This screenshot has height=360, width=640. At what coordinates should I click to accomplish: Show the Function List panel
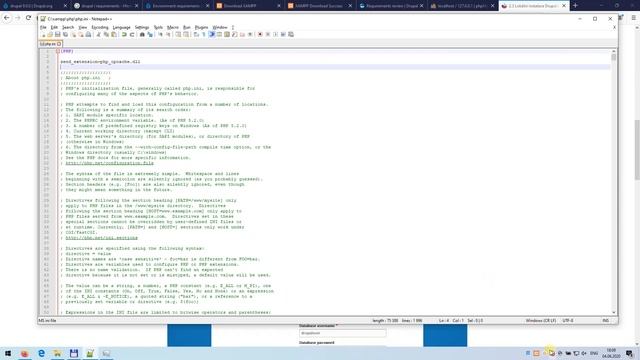pyautogui.click(x=235, y=35)
